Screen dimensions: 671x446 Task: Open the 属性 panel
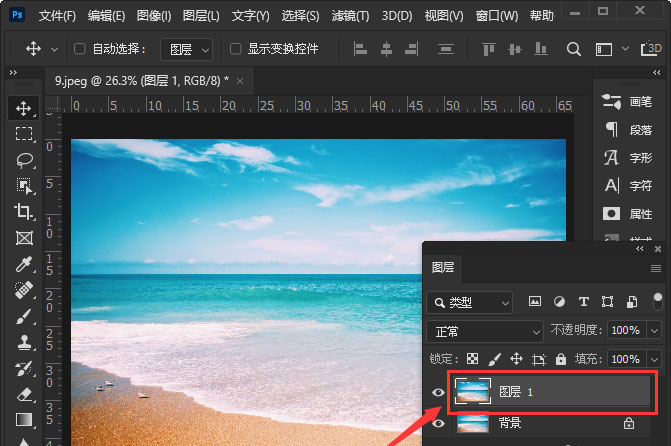(627, 214)
